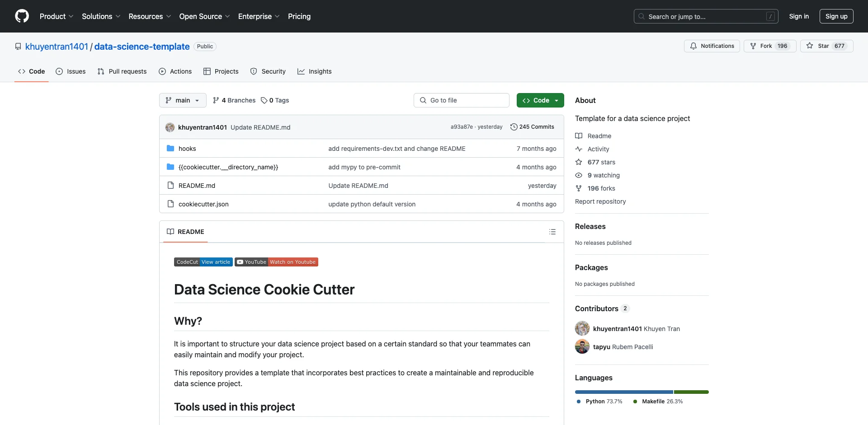Open the README.md file

pyautogui.click(x=197, y=186)
